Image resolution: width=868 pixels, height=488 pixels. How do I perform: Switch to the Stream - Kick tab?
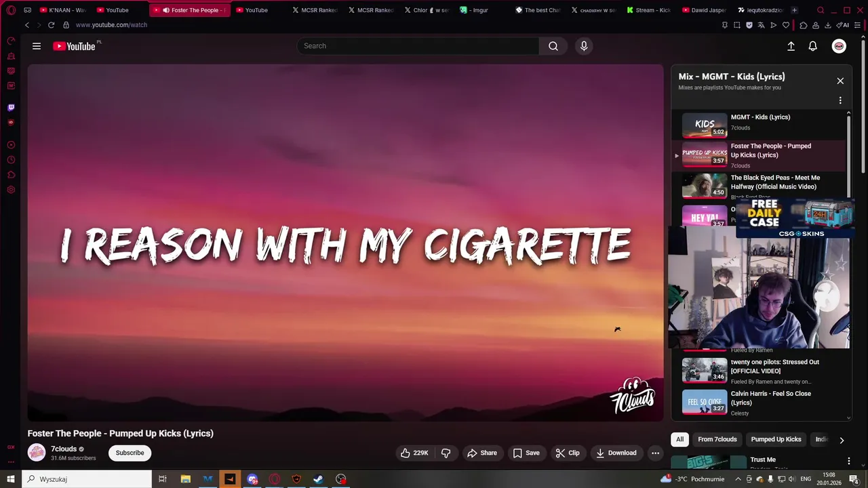649,10
